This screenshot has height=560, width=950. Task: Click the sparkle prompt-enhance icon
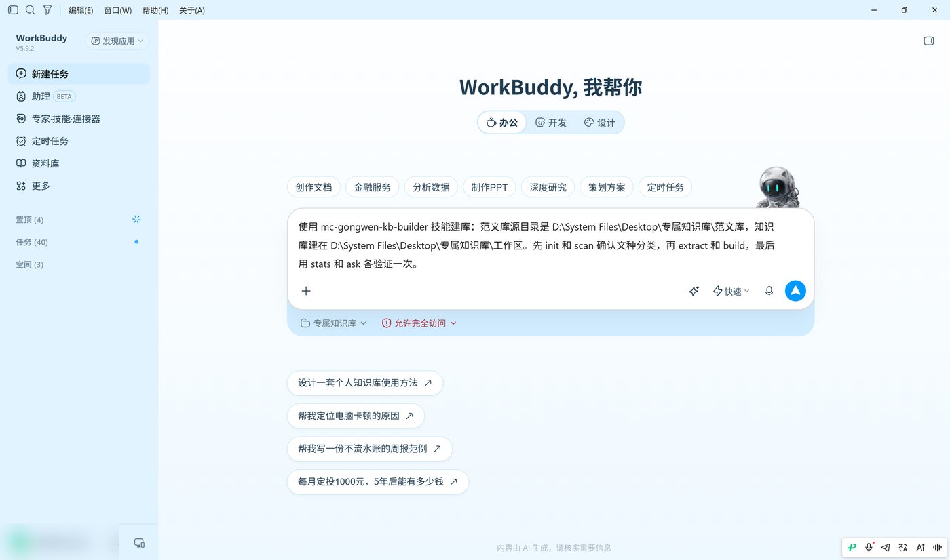[x=693, y=291]
